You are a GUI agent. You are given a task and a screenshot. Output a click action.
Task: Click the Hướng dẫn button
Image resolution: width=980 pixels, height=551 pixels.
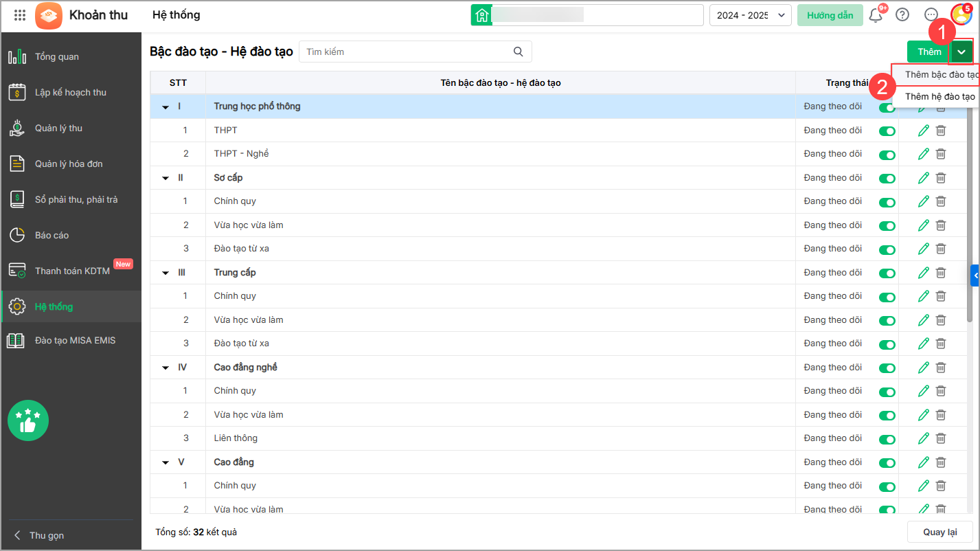point(830,15)
